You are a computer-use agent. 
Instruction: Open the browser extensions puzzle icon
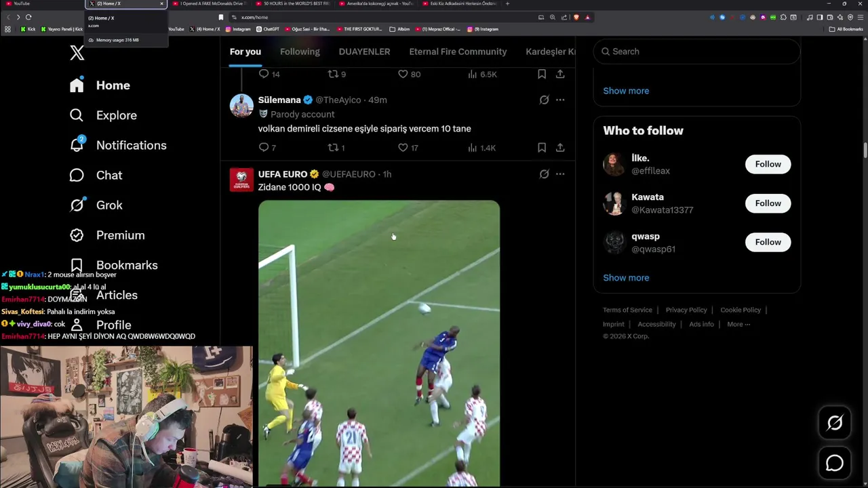click(783, 17)
